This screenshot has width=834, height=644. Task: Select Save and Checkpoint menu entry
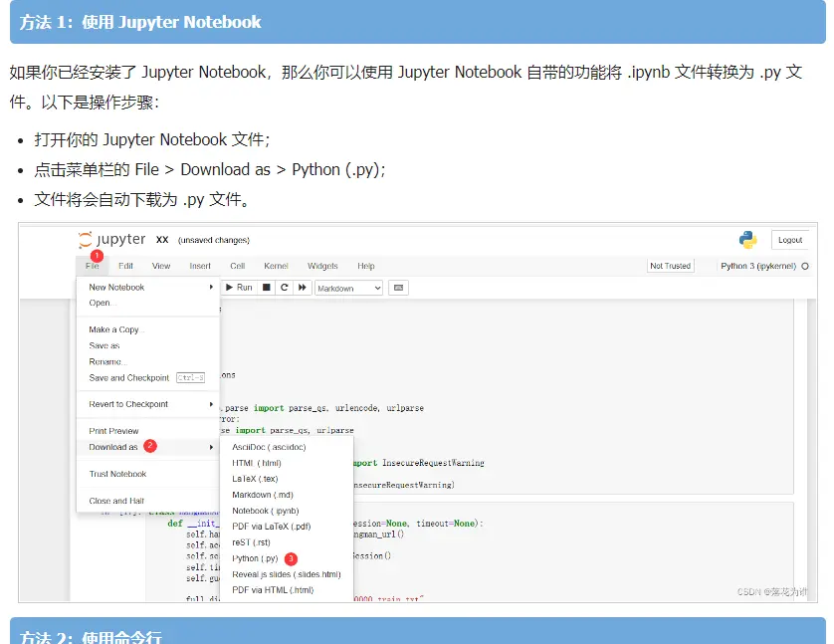148,377
